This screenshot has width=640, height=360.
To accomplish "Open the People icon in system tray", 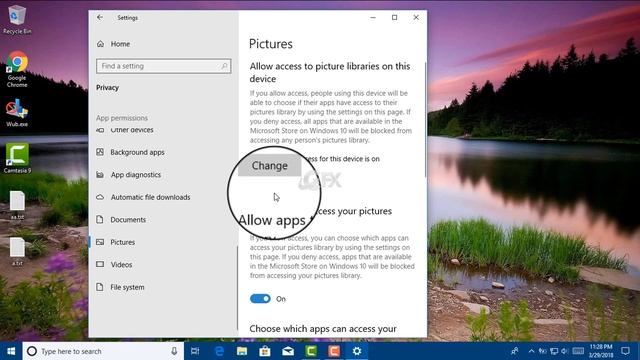I will pyautogui.click(x=515, y=351).
